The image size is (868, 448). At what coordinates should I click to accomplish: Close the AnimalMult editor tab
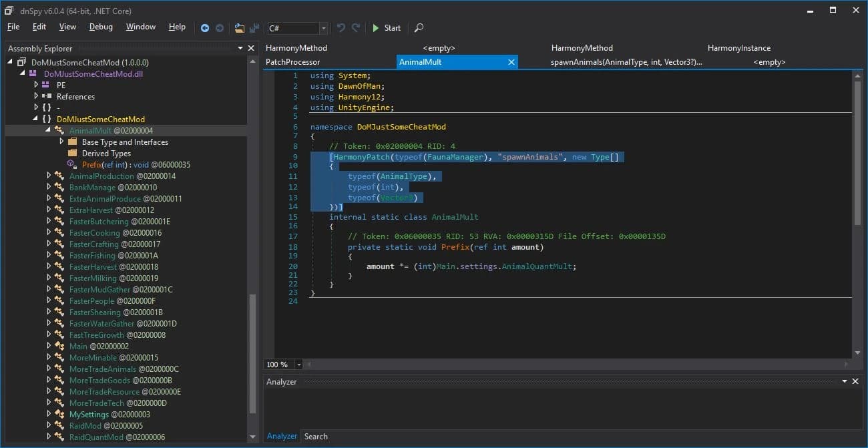point(511,62)
